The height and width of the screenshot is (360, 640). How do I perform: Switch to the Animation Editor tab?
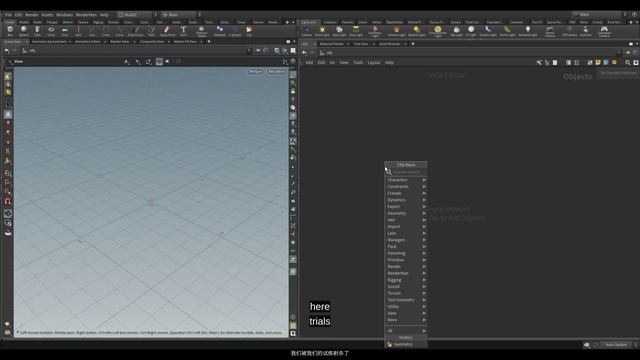87,42
